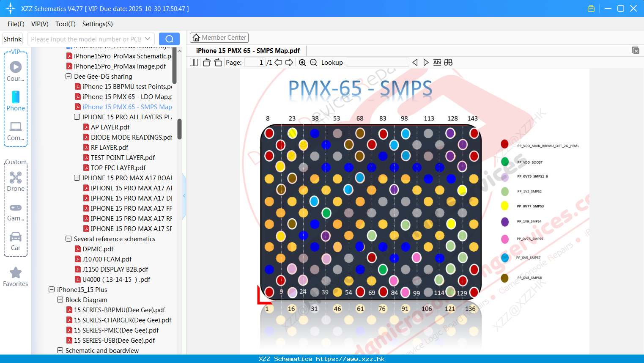Open J10700 FCAM.pdf
The image size is (644, 363).
103,259
